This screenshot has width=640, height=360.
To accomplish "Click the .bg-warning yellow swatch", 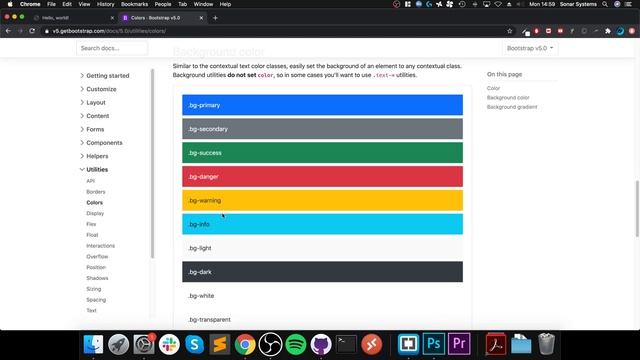I will 322,200.
